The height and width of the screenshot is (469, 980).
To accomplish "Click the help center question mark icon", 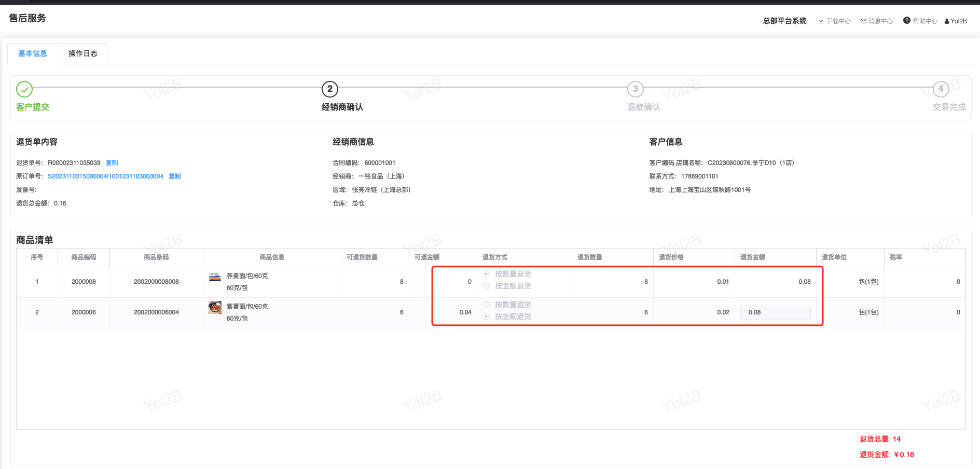I will click(906, 20).
